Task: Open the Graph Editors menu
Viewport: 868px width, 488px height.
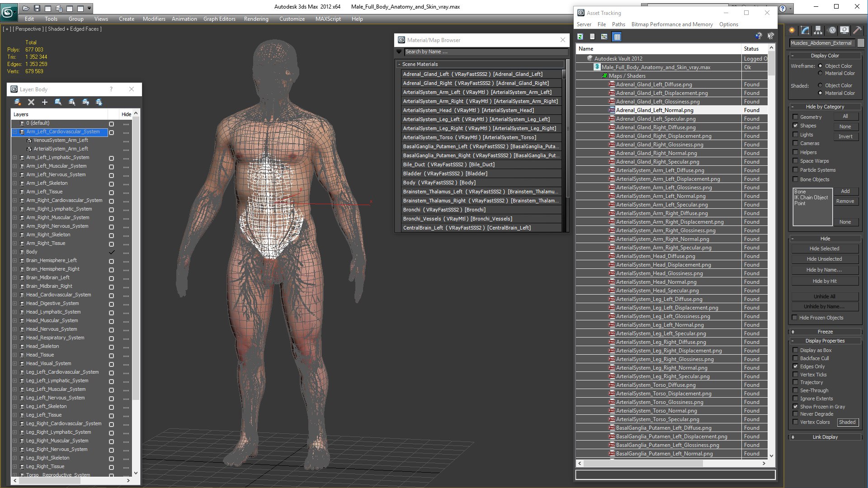Action: 219,19
